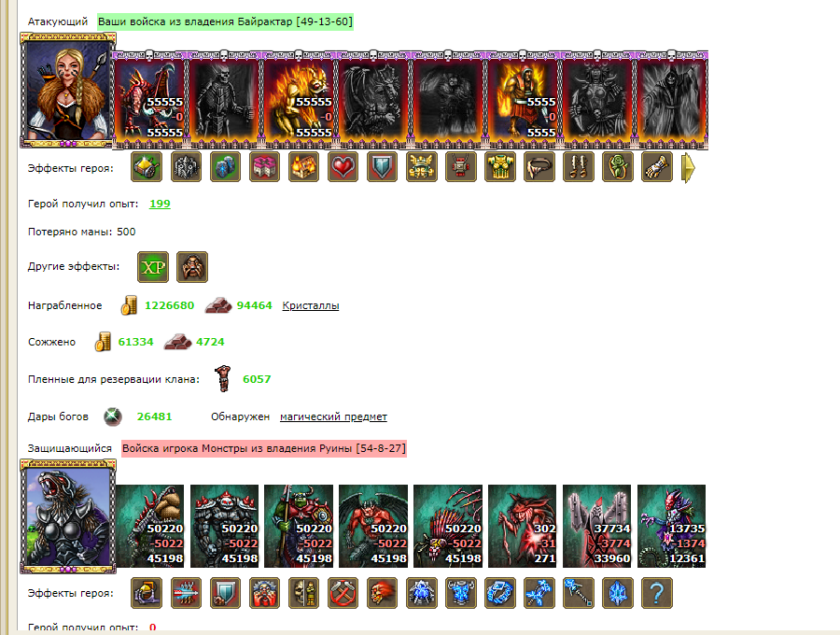Screen dimensions: 840x635
Task: Open the Кристаллы link
Action: point(311,305)
